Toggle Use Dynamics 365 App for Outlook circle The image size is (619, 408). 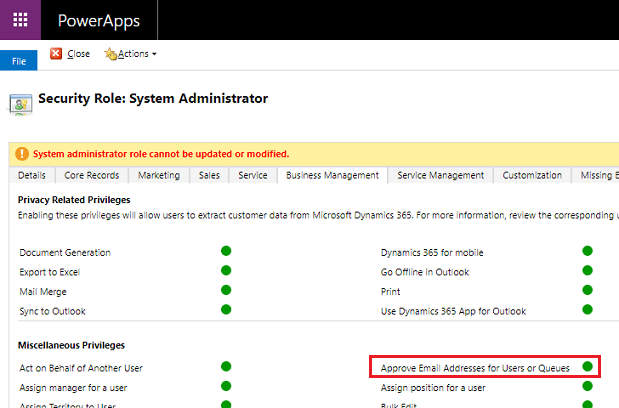click(x=587, y=309)
